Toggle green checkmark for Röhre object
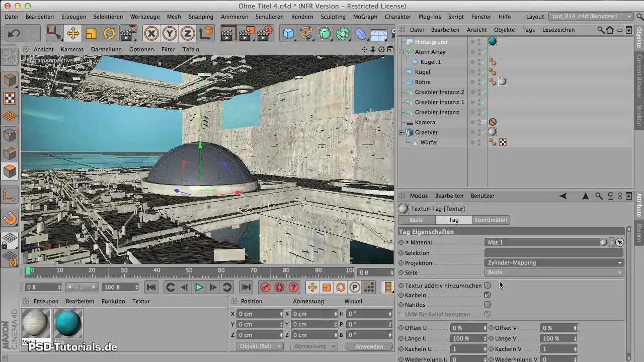This screenshot has height=362, width=644. click(x=484, y=82)
